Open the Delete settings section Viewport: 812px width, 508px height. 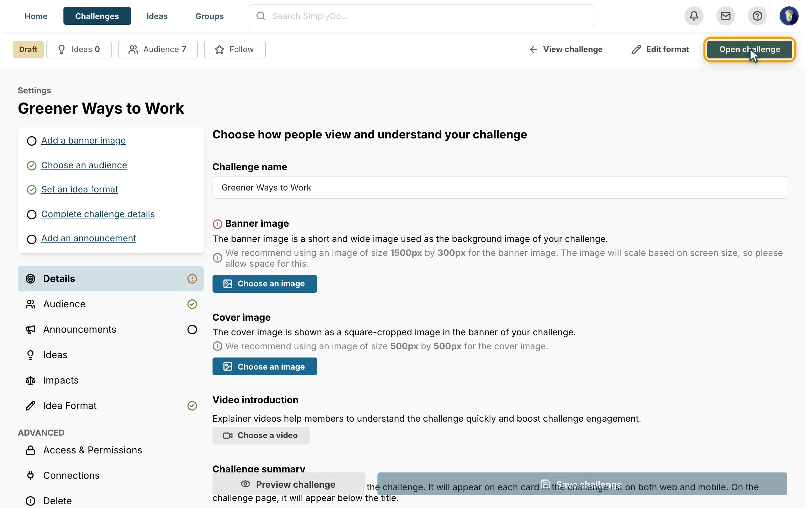coord(110,501)
